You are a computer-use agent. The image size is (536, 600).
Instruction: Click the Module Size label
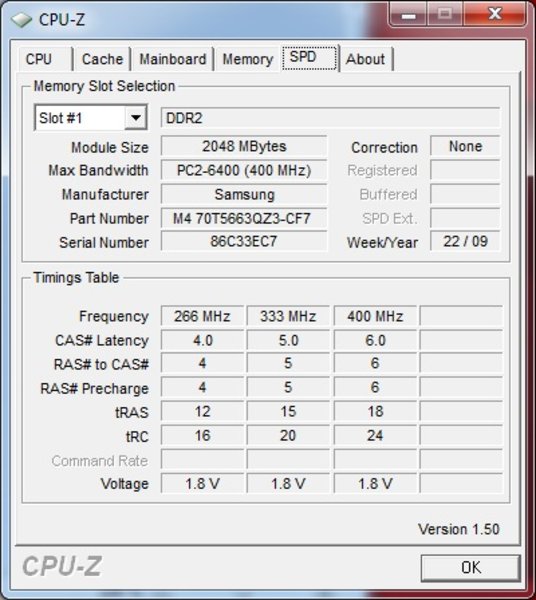tap(110, 147)
